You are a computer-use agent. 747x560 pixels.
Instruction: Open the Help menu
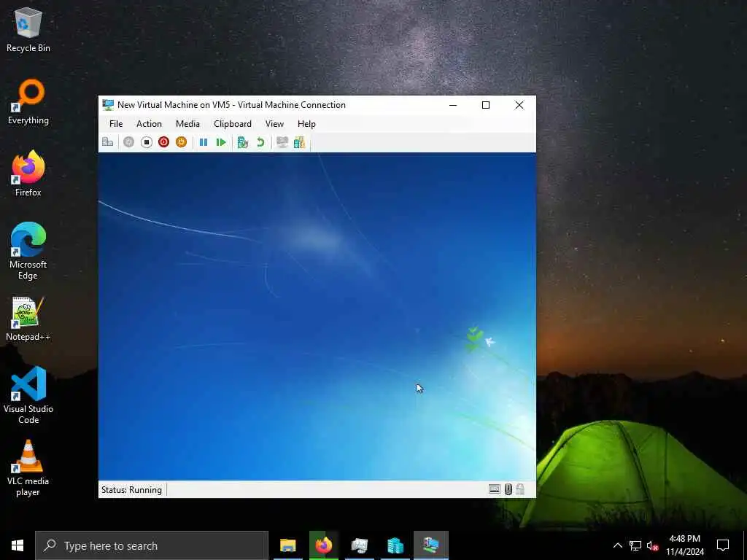[x=306, y=124]
